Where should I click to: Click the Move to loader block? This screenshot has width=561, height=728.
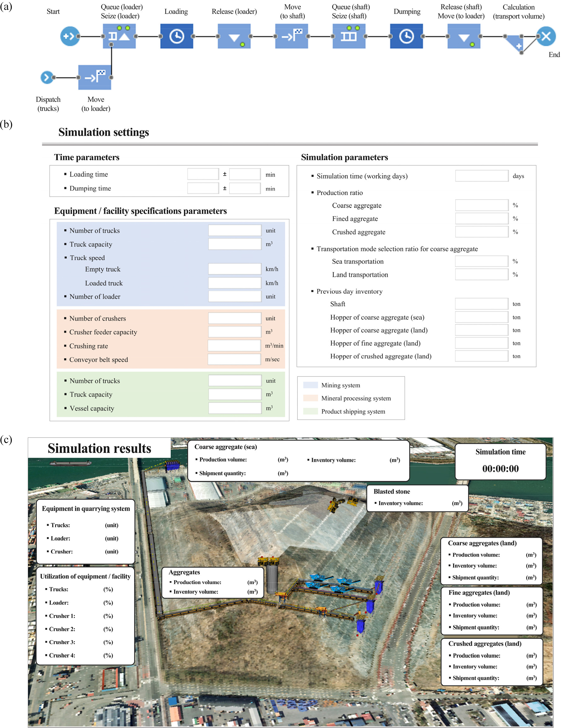[95, 77]
